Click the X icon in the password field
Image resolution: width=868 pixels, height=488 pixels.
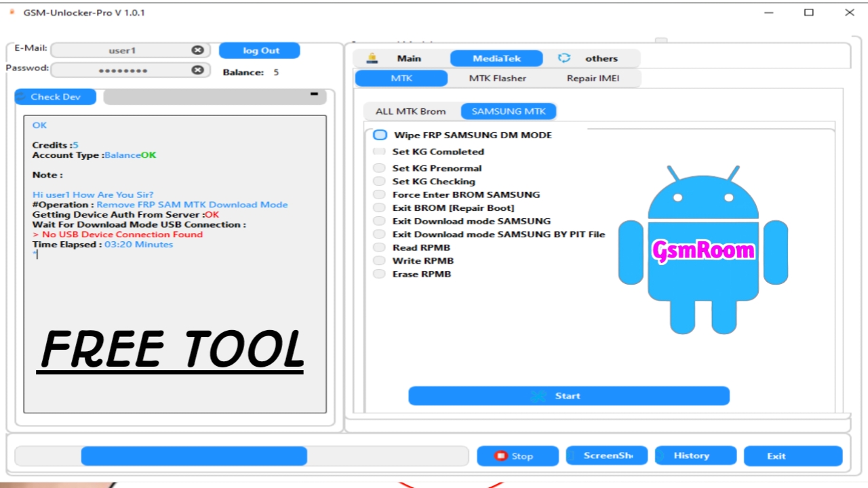(197, 70)
